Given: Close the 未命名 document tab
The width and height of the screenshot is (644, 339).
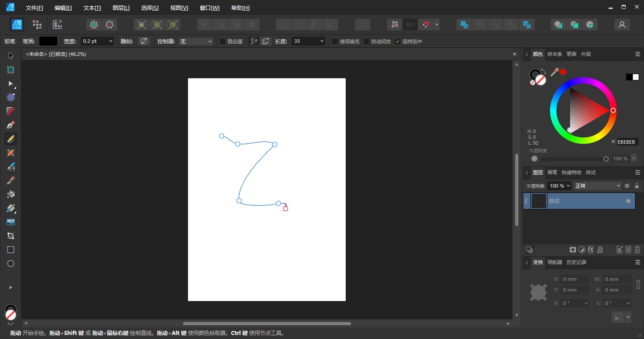Looking at the screenshot, I should pos(514,54).
